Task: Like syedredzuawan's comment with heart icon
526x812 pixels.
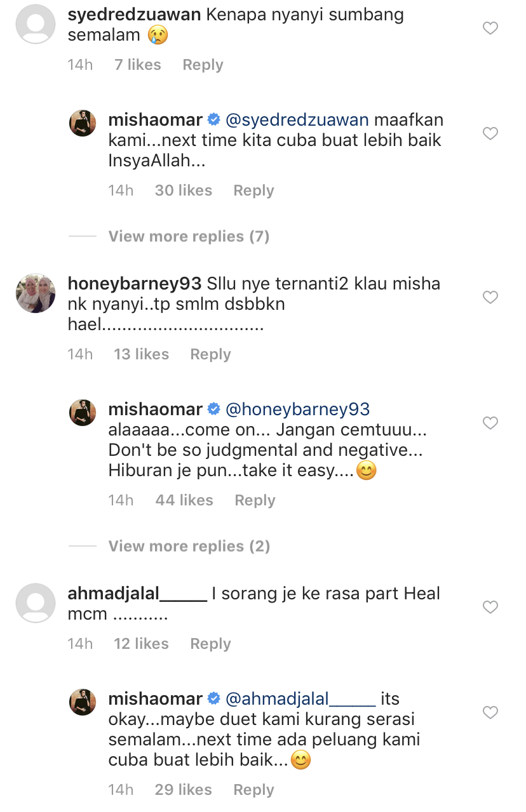Action: pyautogui.click(x=490, y=29)
